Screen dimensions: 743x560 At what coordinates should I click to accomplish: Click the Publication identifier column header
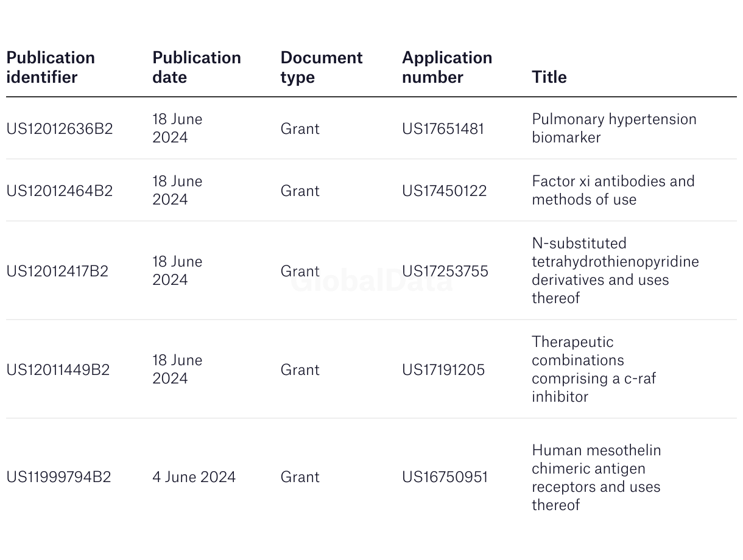[51, 67]
